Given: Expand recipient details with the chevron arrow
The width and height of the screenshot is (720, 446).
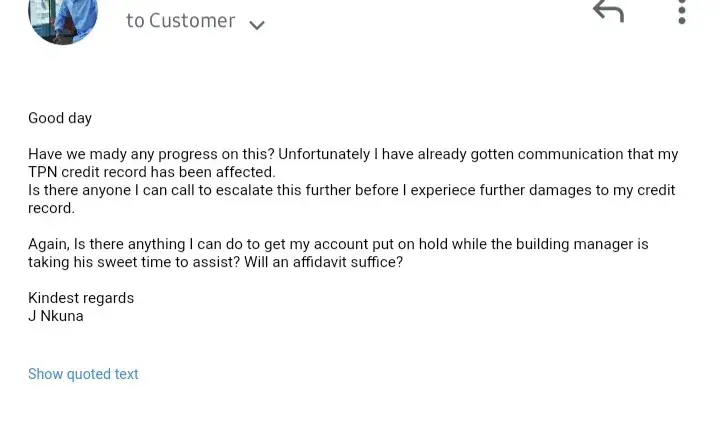Looking at the screenshot, I should tap(257, 25).
